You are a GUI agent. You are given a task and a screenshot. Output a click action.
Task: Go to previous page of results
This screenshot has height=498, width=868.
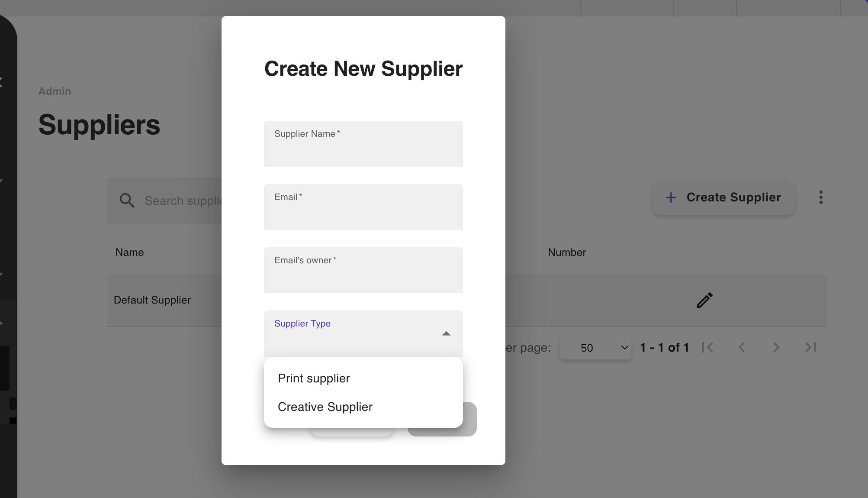[x=742, y=347]
